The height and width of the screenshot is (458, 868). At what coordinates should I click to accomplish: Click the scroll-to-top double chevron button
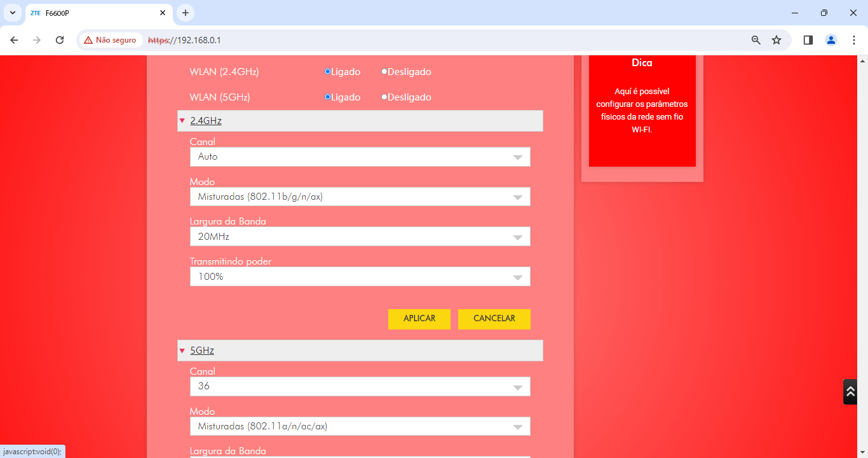[850, 392]
